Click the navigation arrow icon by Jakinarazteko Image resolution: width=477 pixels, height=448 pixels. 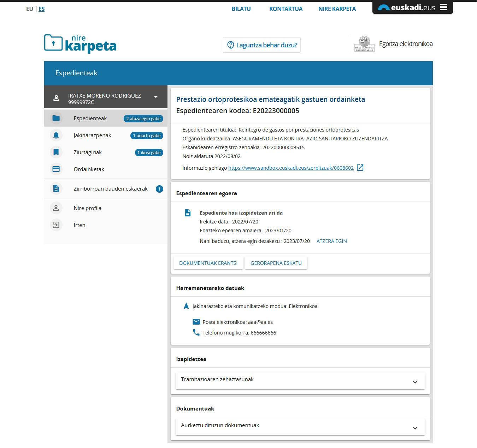click(186, 306)
